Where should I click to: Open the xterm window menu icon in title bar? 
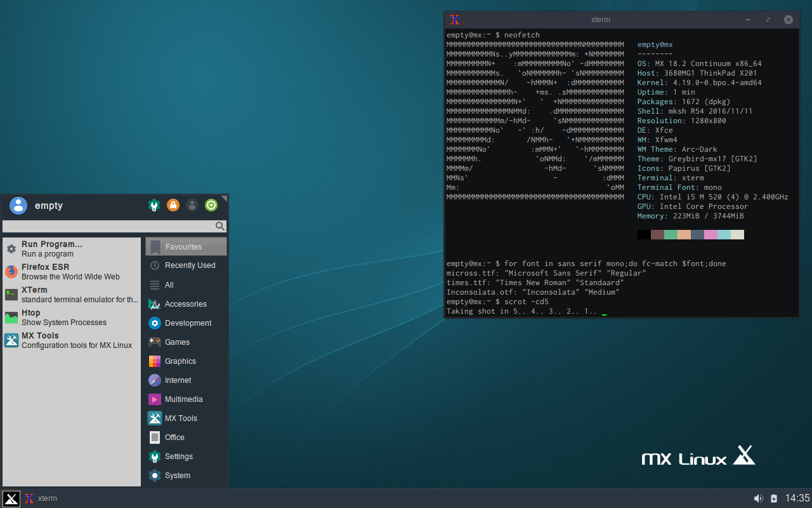click(454, 20)
